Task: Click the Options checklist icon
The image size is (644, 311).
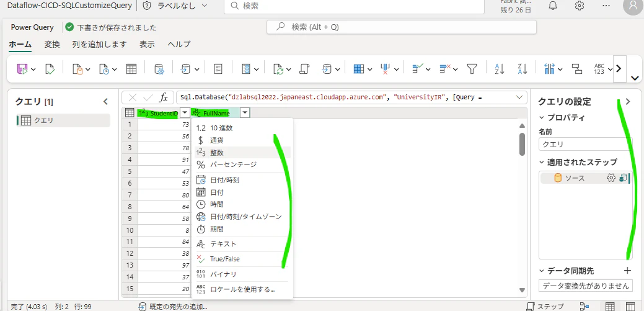Action: 219,69
